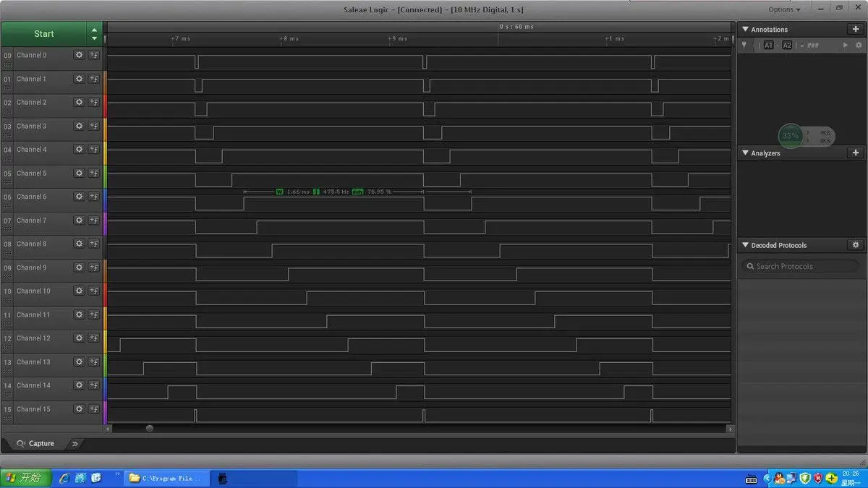The width and height of the screenshot is (868, 488).
Task: Add a new annotation with plus icon
Action: click(855, 29)
